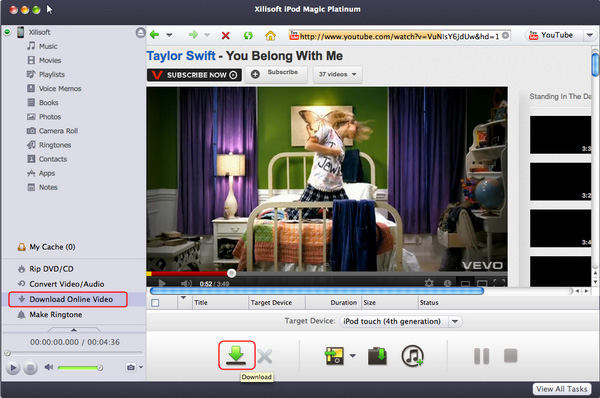600x398 pixels.
Task: Click the export to iTunes music icon
Action: [x=412, y=356]
